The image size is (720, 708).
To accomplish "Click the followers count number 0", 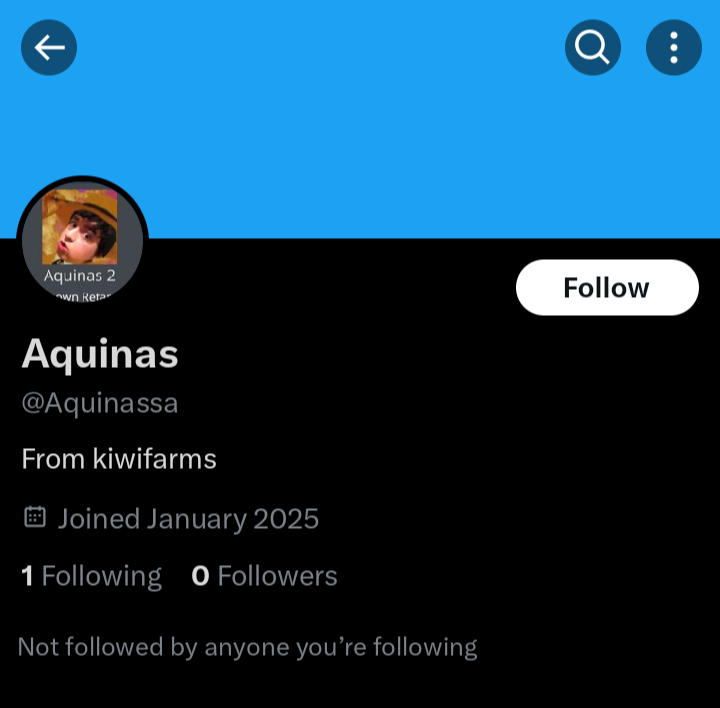I will tap(200, 576).
